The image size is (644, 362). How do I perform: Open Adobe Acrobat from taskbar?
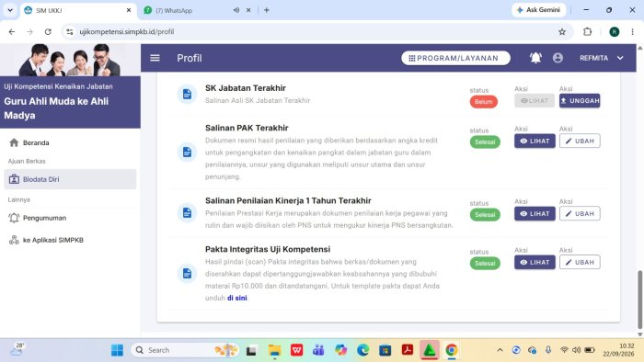[x=408, y=350]
